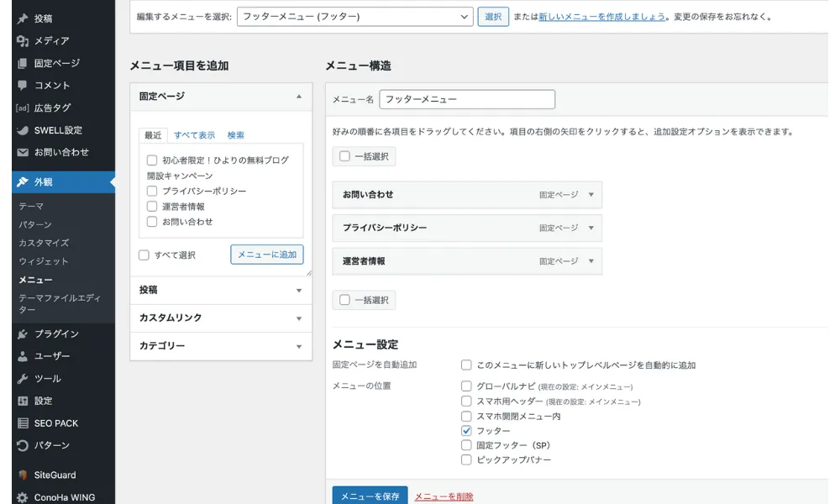The image size is (840, 504).
Task: Click the pushpin icon beside 投稿
Action: click(x=23, y=18)
